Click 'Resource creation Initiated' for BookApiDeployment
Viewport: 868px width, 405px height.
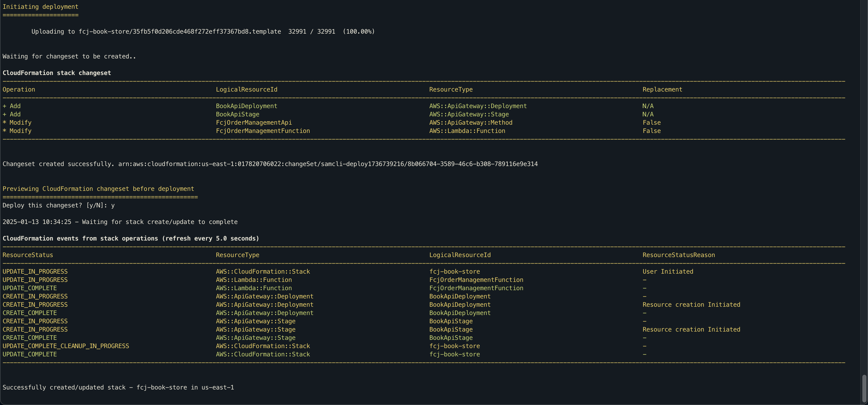tap(692, 304)
